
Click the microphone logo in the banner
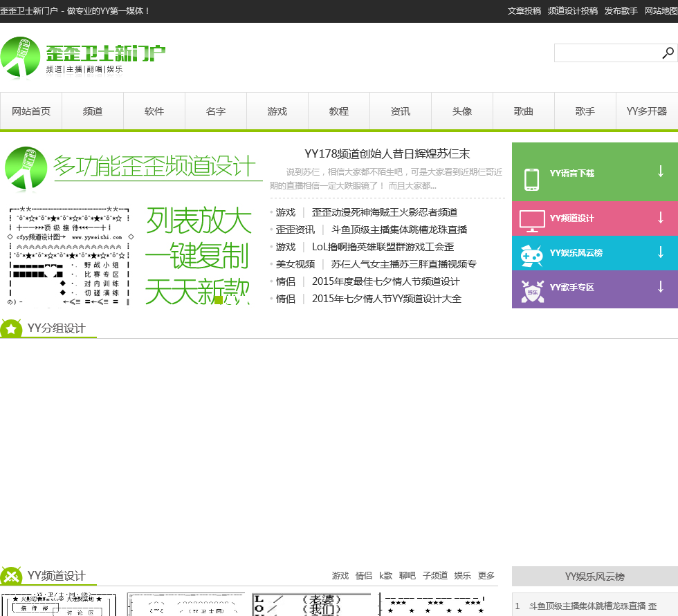pos(26,169)
